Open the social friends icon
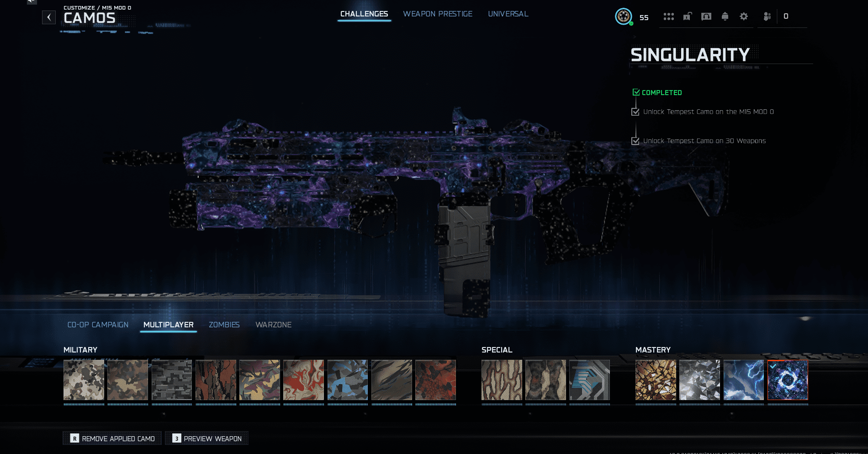The height and width of the screenshot is (454, 868). (767, 17)
